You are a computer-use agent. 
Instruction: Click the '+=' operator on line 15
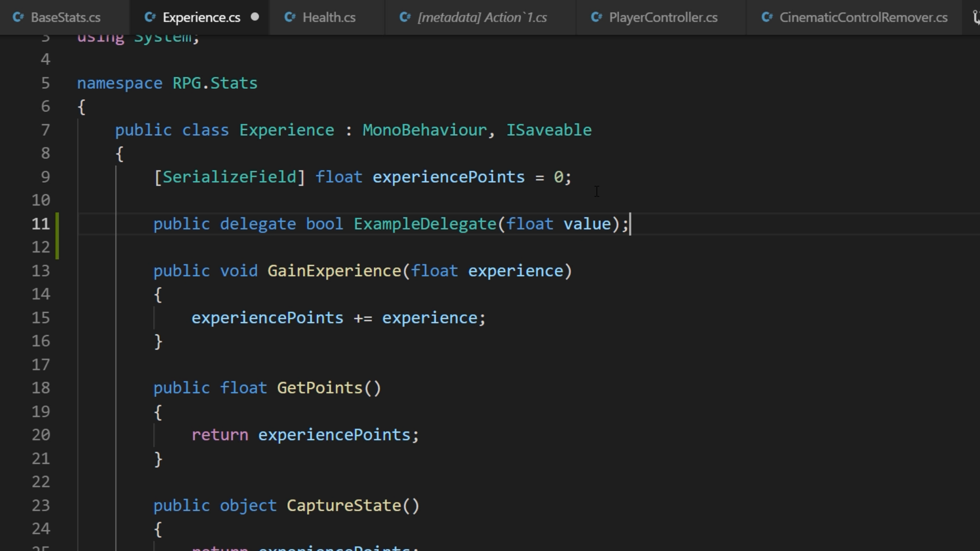[363, 318]
